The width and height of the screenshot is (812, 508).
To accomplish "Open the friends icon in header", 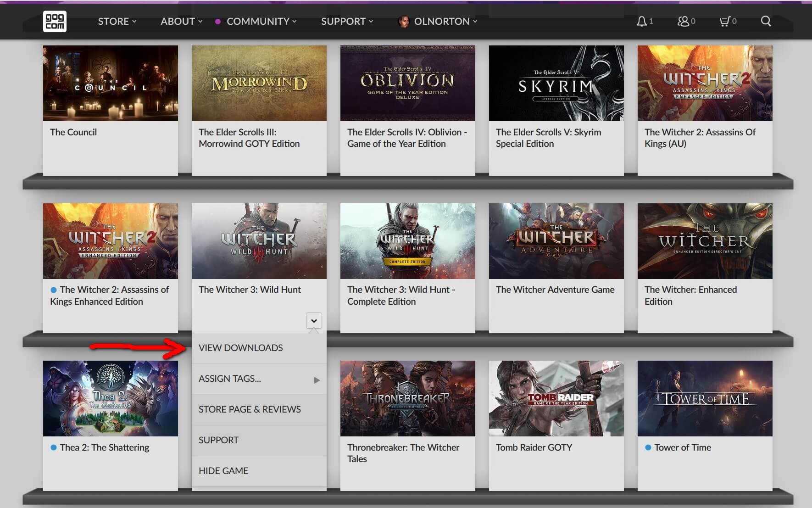I will coord(683,21).
